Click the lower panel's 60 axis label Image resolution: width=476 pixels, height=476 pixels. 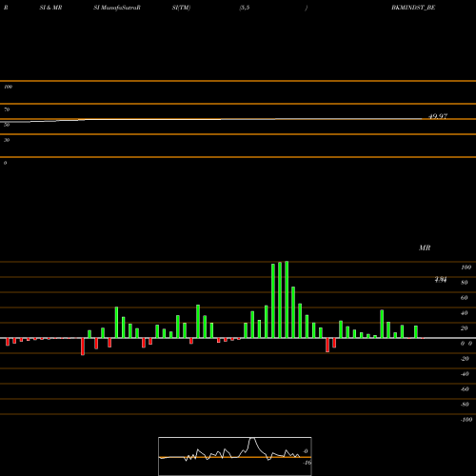tap(464, 298)
